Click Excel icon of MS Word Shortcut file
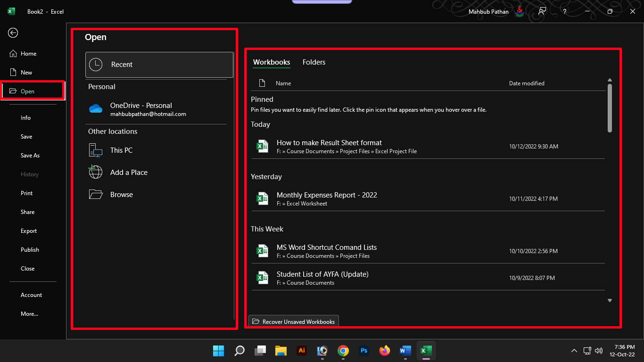This screenshot has width=644, height=362. click(262, 251)
